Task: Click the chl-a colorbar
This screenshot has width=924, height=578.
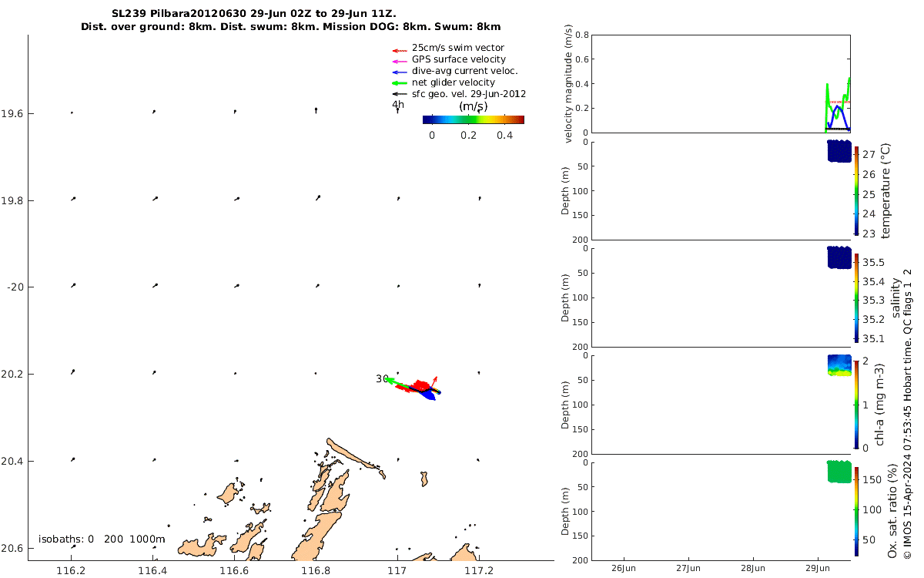Action: tap(856, 404)
